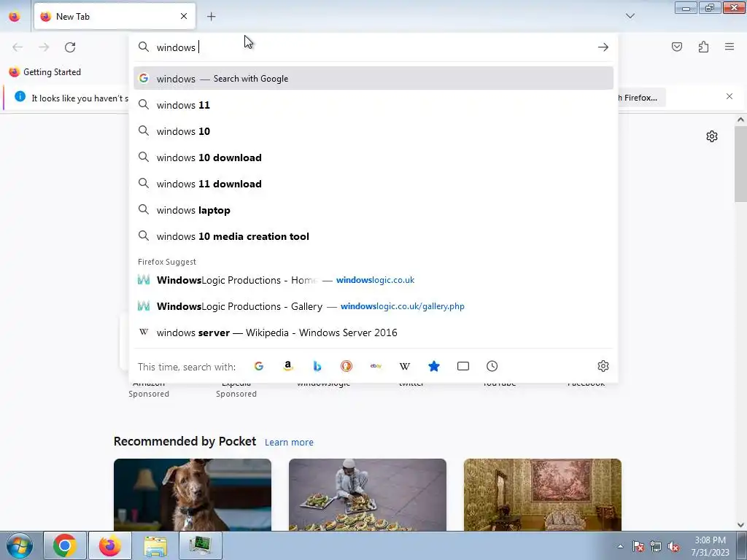Select 'windows — Search with Google' suggestion
This screenshot has width=747, height=560.
[x=373, y=79]
